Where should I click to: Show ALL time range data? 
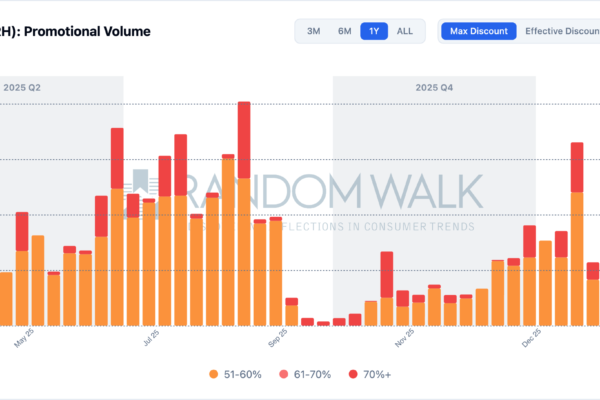click(x=404, y=31)
